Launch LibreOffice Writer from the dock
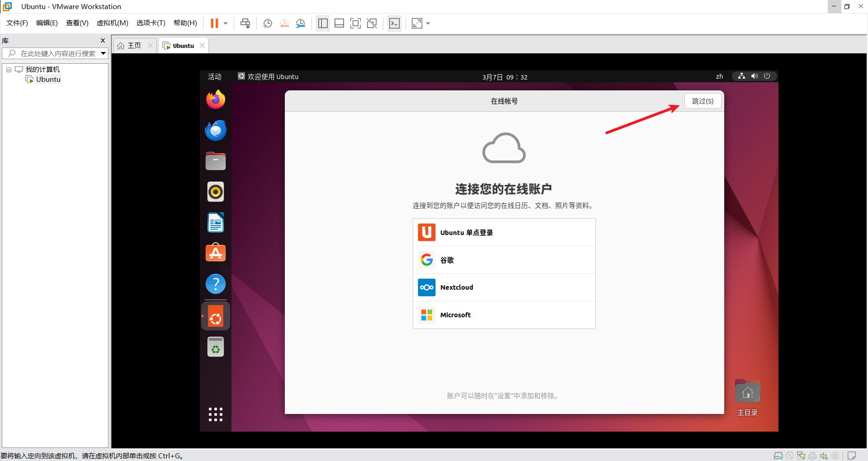 (216, 223)
